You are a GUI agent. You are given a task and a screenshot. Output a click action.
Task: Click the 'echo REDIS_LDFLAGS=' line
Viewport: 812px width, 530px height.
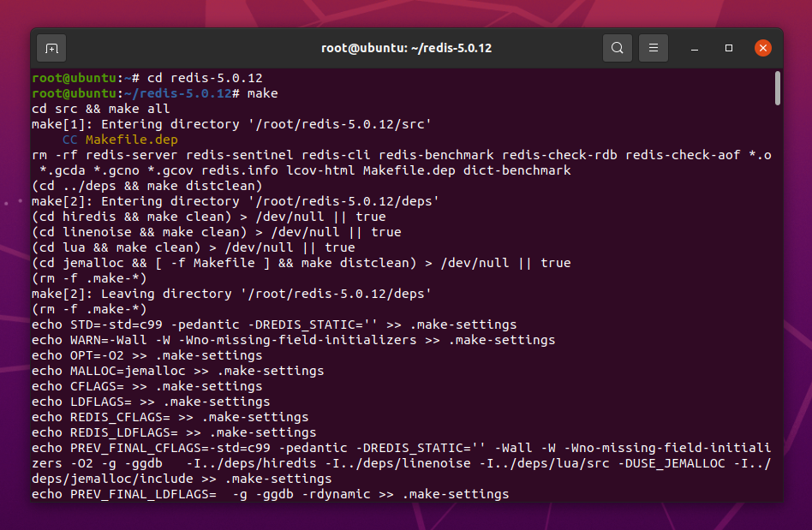[174, 432]
